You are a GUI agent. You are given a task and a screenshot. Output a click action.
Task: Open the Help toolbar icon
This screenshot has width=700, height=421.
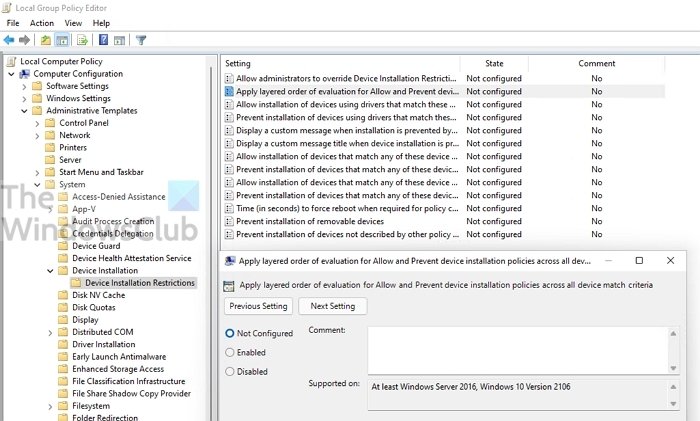[x=103, y=40]
